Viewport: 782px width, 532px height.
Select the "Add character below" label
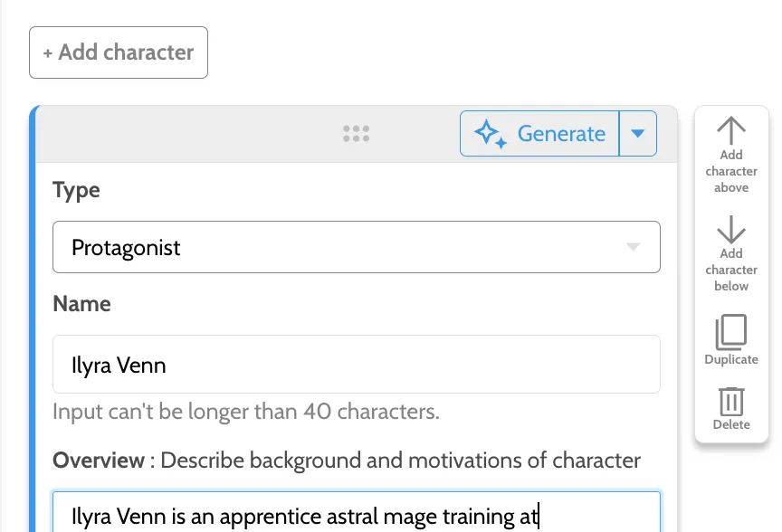(x=731, y=270)
